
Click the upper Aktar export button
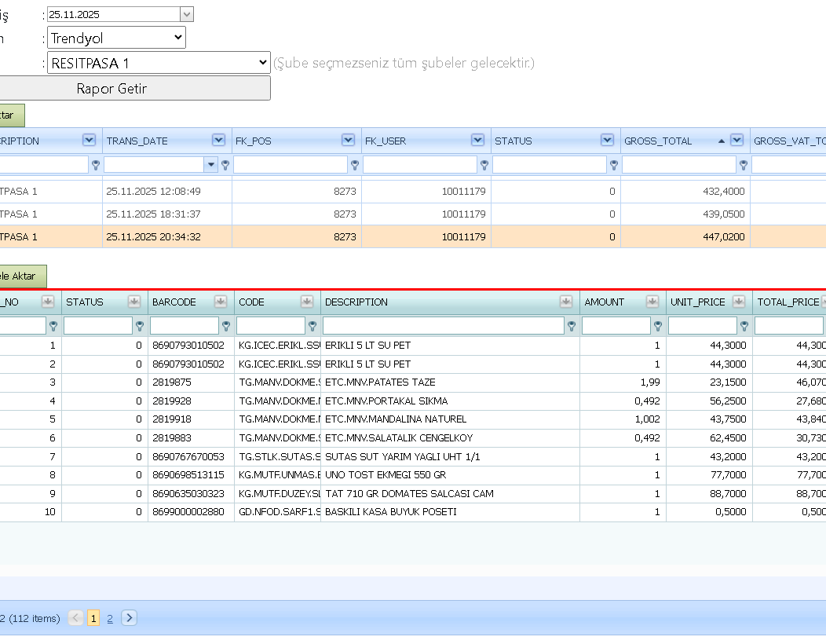(x=10, y=115)
